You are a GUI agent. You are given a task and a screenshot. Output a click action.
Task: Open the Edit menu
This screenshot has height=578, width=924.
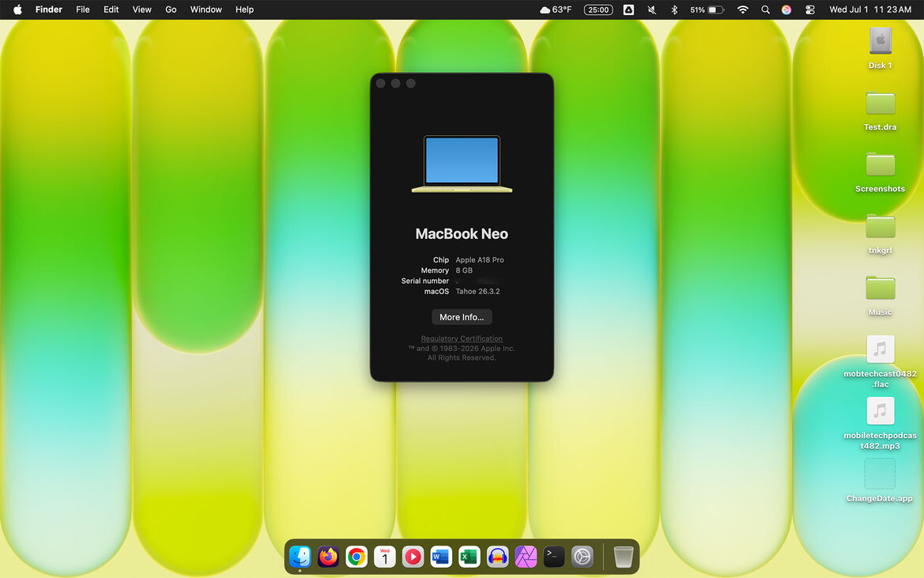click(111, 9)
